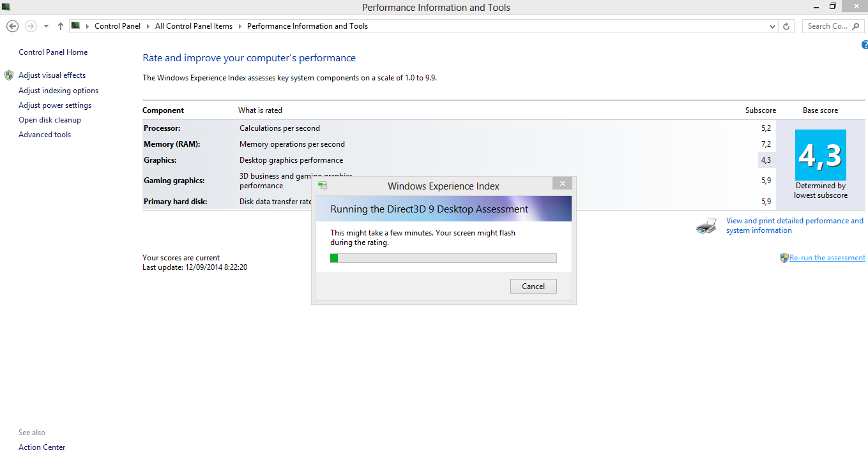Click the Base score column header
The height and width of the screenshot is (462, 868).
pos(820,110)
